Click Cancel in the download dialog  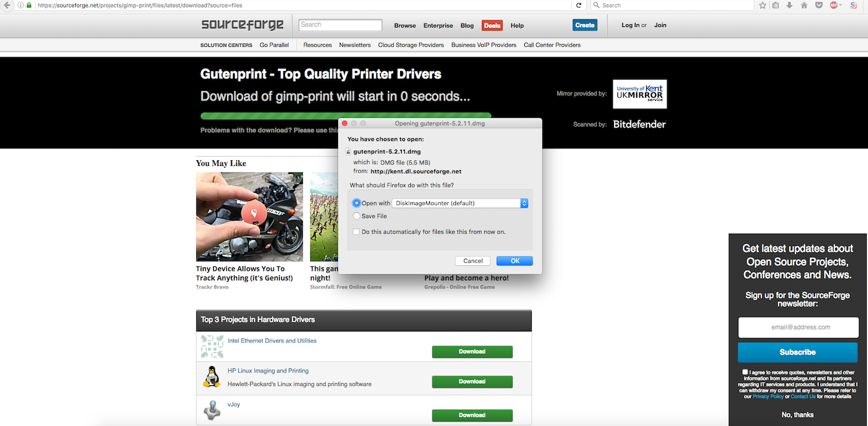click(x=473, y=261)
